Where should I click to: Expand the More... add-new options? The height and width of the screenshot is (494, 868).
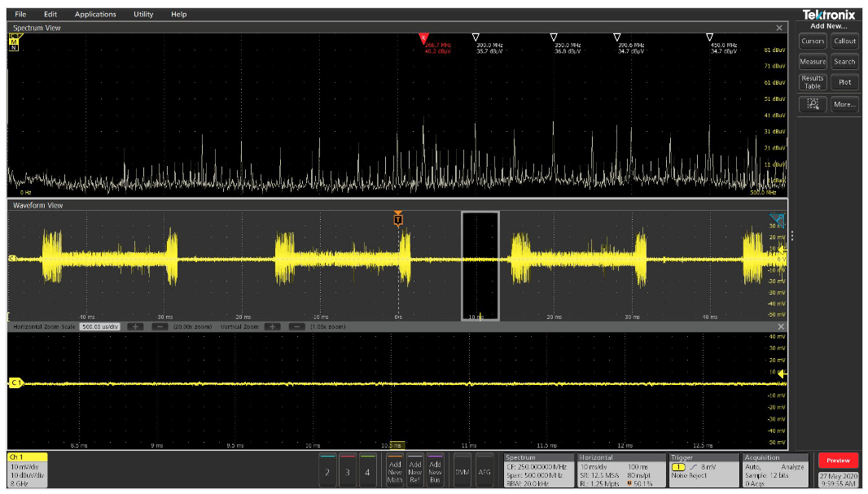(x=844, y=104)
